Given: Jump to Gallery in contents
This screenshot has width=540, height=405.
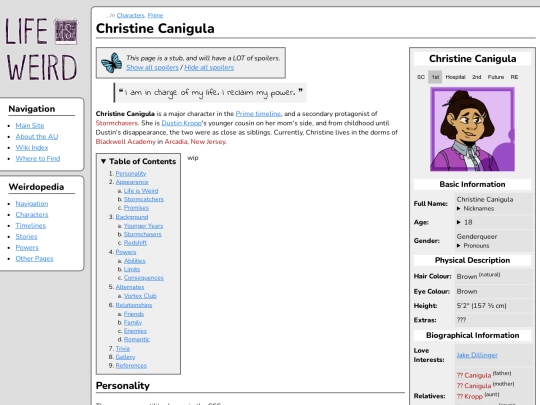Looking at the screenshot, I should [x=125, y=357].
